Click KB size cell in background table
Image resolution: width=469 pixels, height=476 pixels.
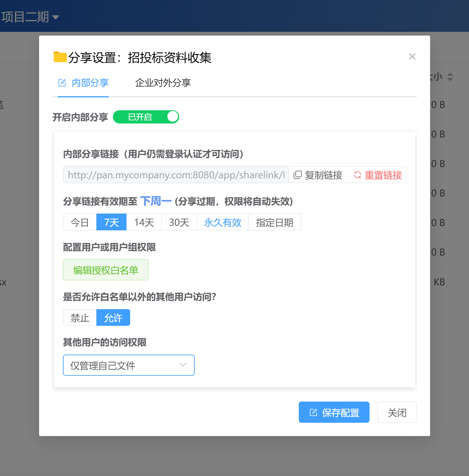[x=439, y=282]
